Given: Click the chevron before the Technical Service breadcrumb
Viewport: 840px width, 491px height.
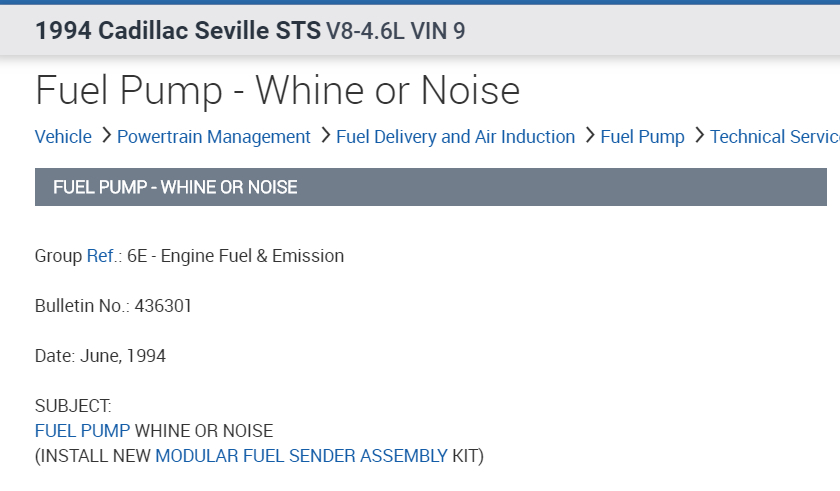Looking at the screenshot, I should (698, 136).
